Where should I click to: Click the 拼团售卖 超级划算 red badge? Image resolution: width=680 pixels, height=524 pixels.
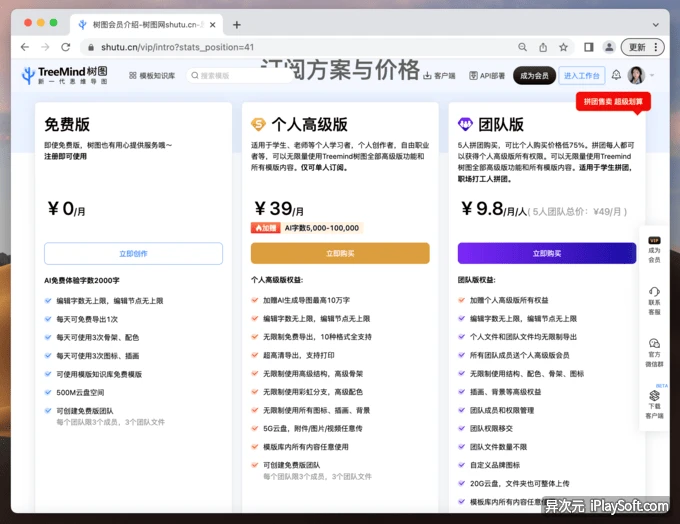613,102
